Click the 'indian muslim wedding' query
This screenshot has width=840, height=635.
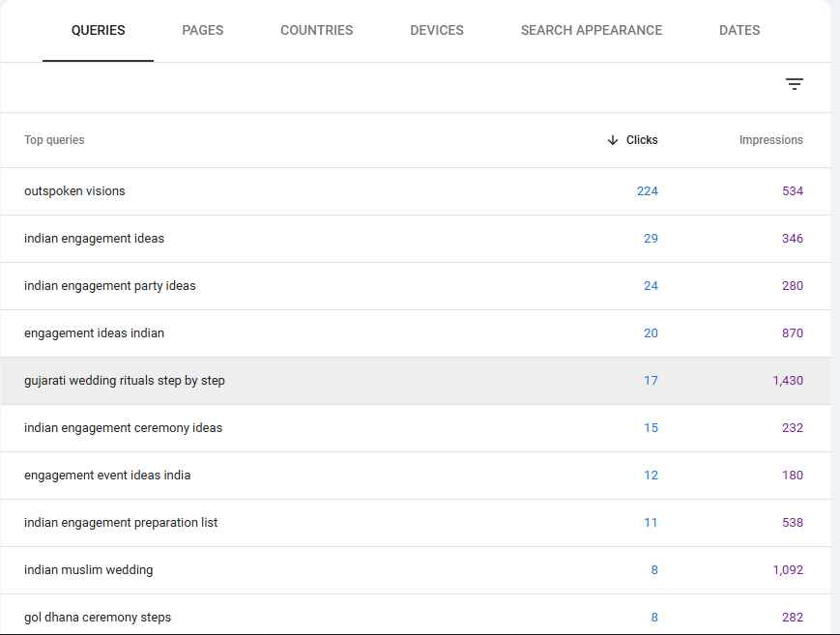(x=88, y=570)
